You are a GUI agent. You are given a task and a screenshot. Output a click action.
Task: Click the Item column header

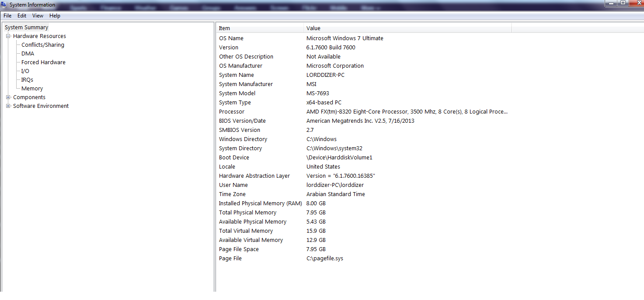click(260, 28)
